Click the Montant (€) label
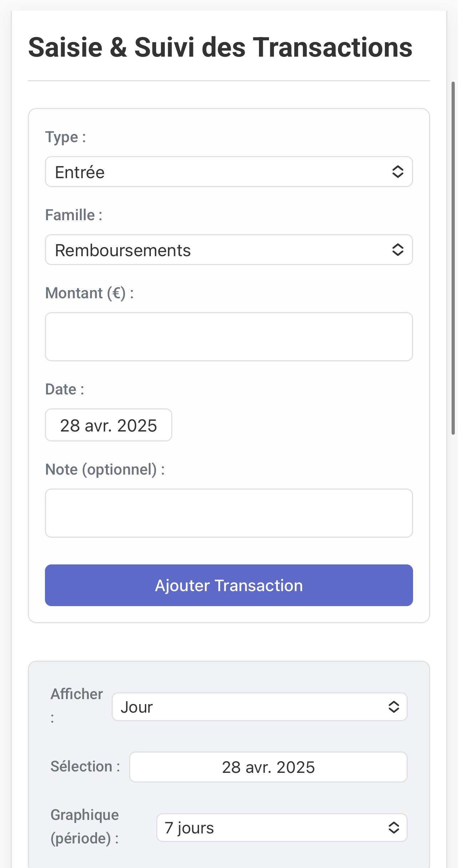Image resolution: width=458 pixels, height=868 pixels. click(90, 293)
